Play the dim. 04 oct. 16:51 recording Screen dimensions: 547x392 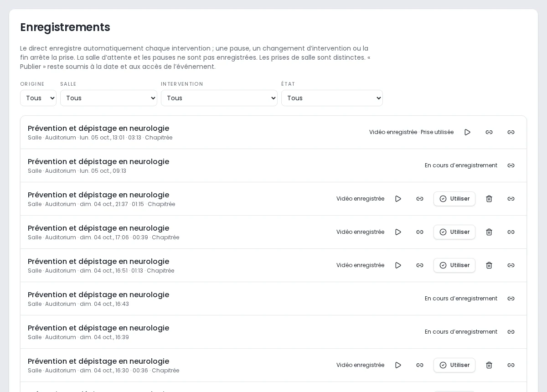[x=398, y=265]
